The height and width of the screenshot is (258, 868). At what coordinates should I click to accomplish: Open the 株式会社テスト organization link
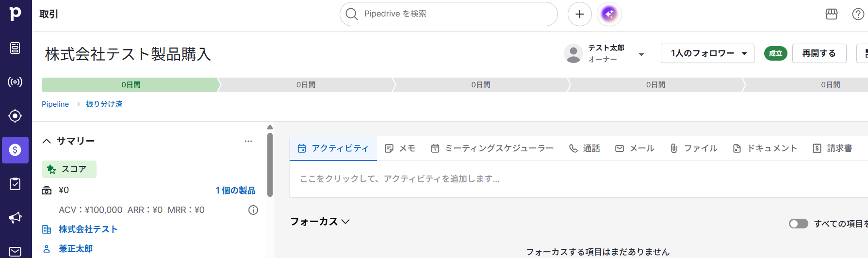point(88,229)
